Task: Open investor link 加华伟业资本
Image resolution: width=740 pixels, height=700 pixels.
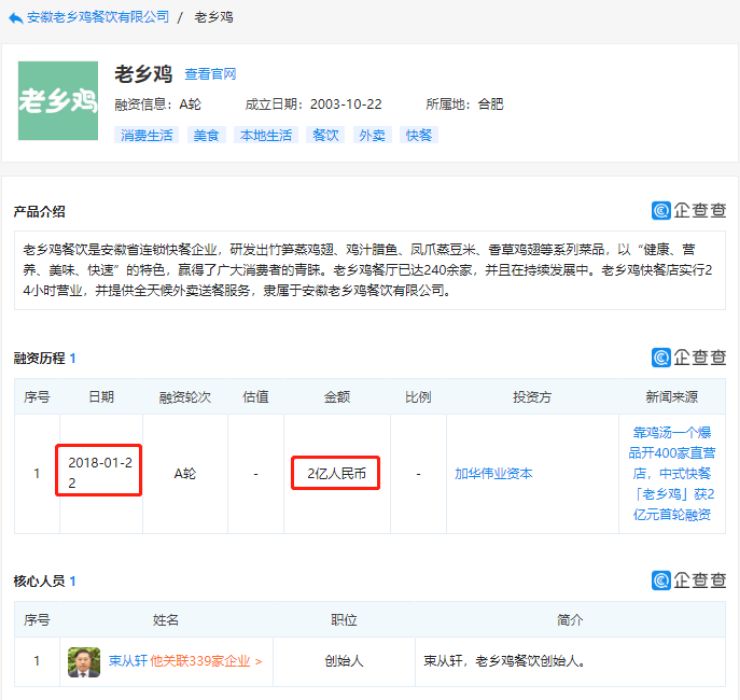Action: click(493, 473)
